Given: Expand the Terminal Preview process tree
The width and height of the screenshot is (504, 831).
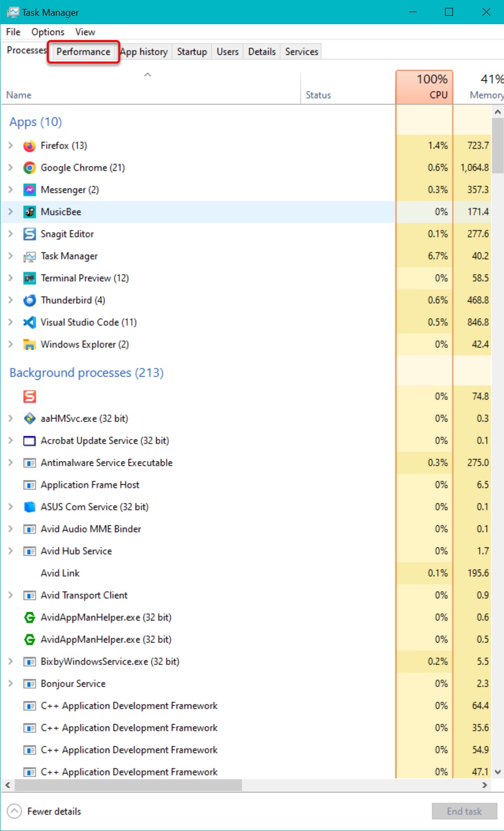Looking at the screenshot, I should [x=11, y=278].
